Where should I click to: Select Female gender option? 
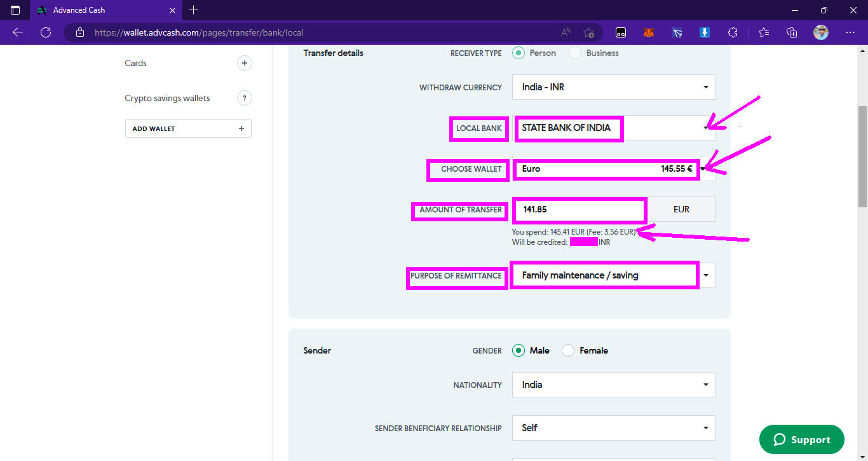tap(568, 350)
